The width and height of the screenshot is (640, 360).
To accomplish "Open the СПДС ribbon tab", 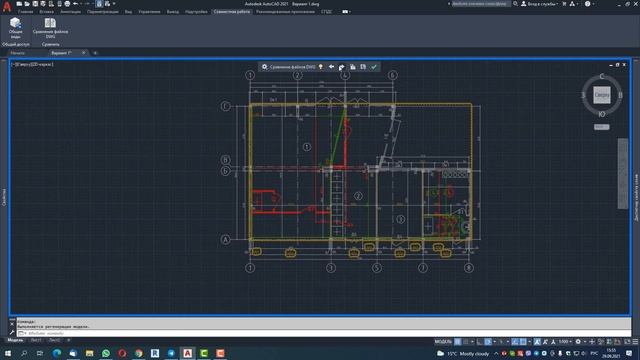I will (327, 12).
